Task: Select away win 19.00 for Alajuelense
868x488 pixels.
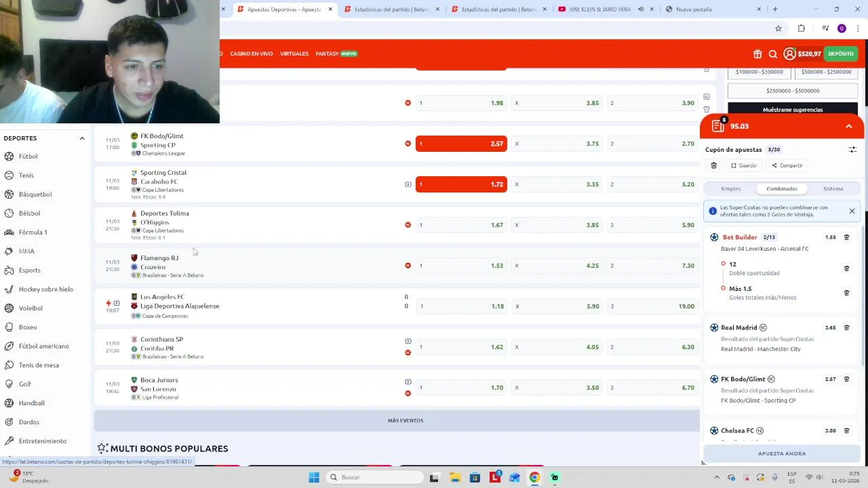Action: [652, 306]
